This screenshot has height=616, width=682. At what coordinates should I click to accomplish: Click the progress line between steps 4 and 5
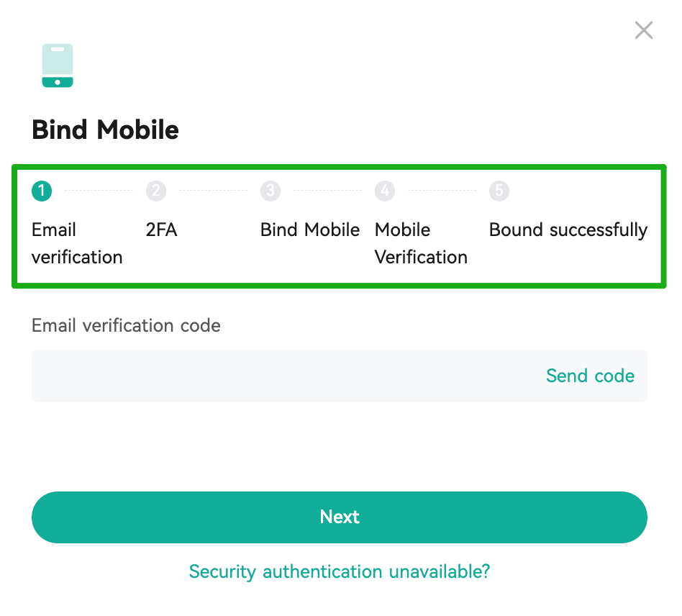tap(442, 191)
